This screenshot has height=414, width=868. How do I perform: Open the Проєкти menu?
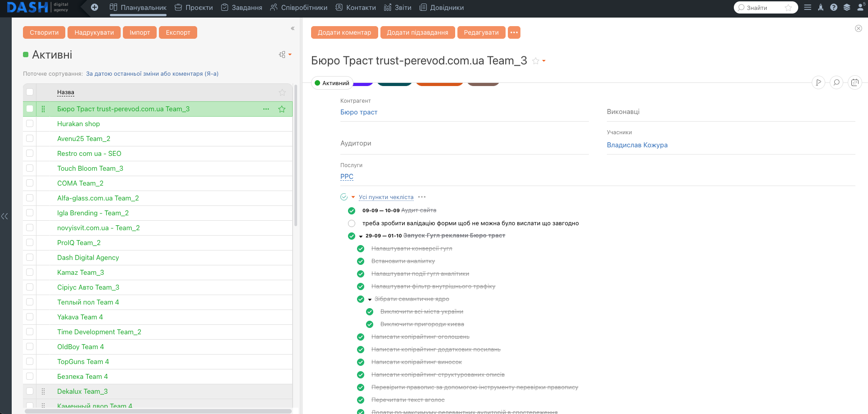[194, 7]
